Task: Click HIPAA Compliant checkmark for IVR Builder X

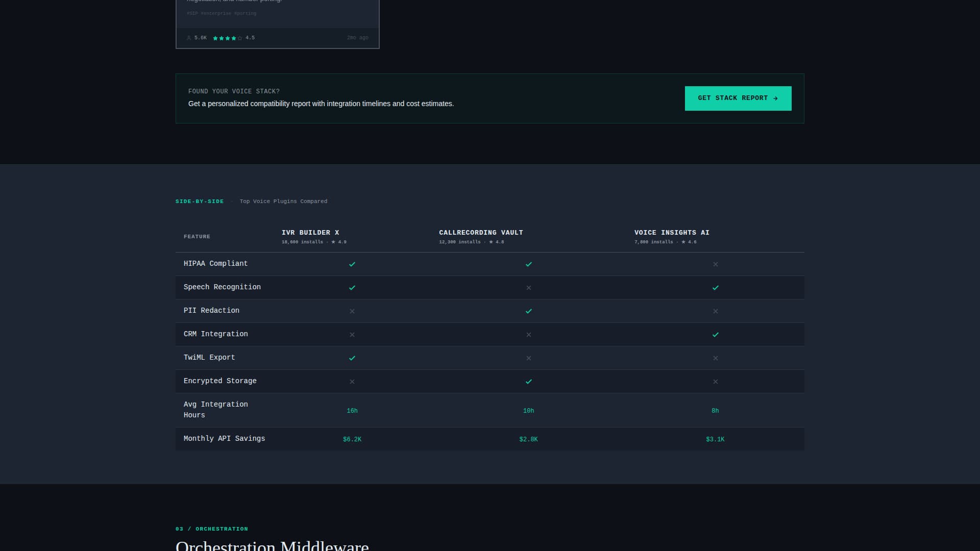Action: [x=352, y=264]
